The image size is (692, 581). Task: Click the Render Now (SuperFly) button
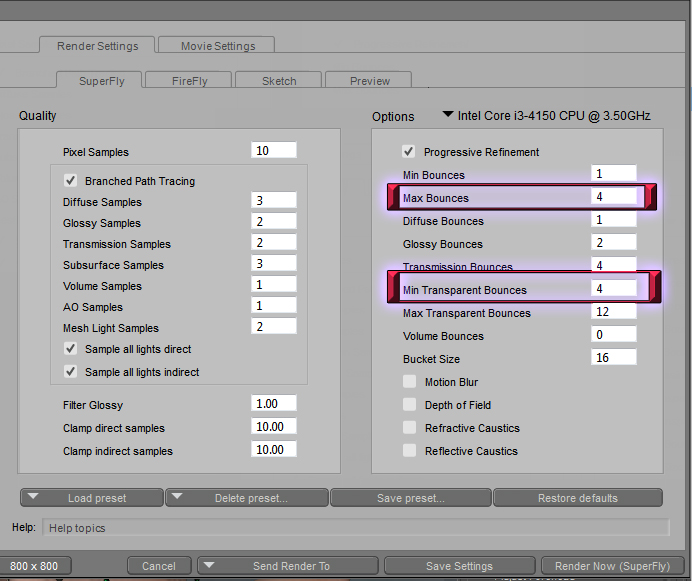(x=612, y=566)
